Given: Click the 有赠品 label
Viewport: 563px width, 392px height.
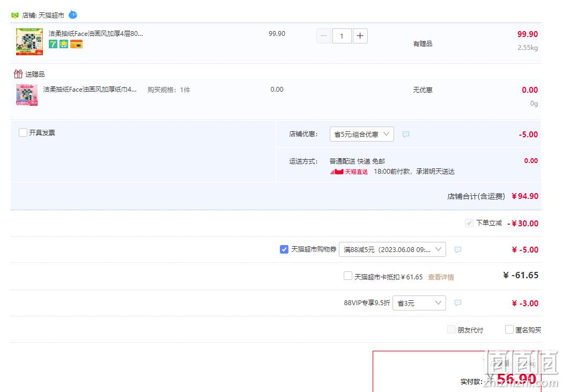Looking at the screenshot, I should coord(423,44).
